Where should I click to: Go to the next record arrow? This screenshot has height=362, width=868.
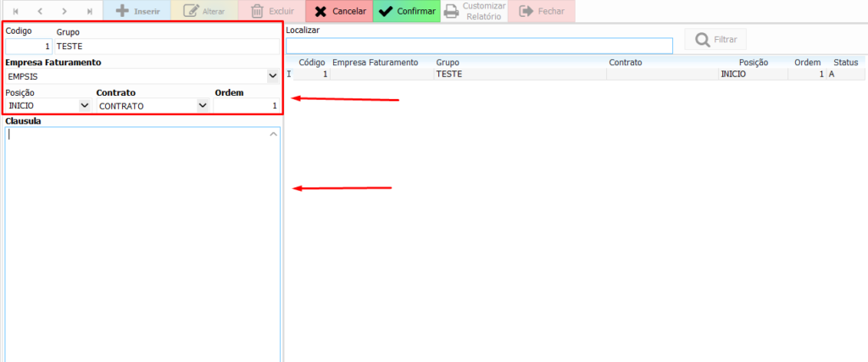pos(64,11)
